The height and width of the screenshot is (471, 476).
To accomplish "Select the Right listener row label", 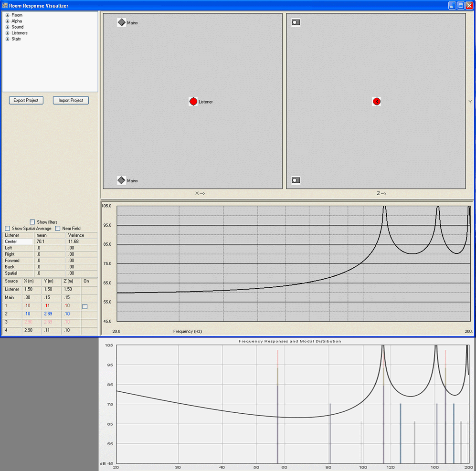I will [x=10, y=254].
